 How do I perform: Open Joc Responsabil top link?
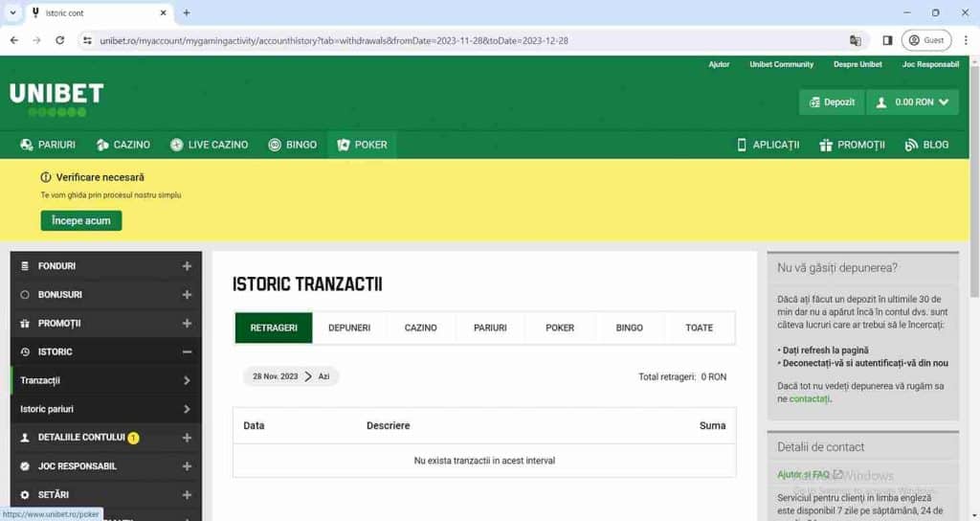tap(930, 64)
